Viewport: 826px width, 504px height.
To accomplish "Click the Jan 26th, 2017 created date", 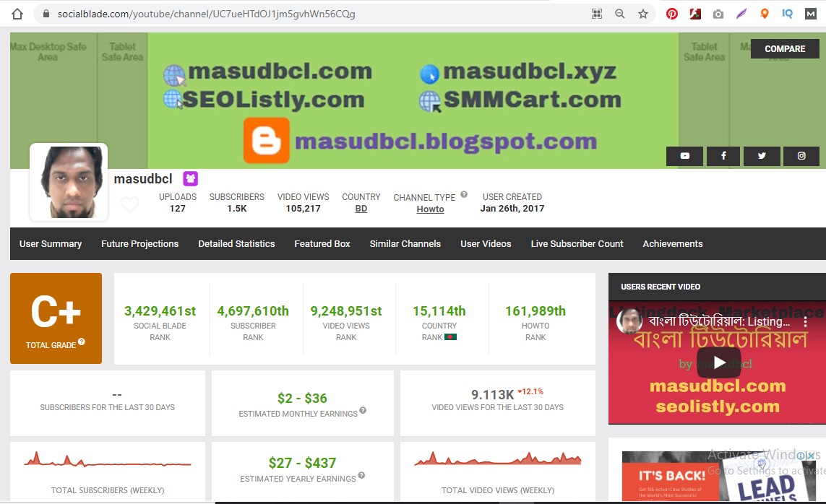I will click(512, 209).
